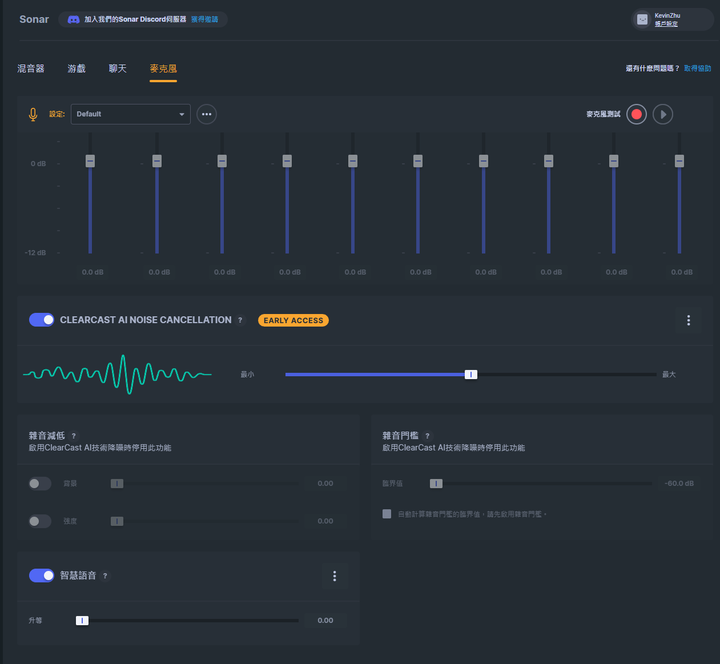Click the 獲得邀請 Discord invite link

click(204, 19)
